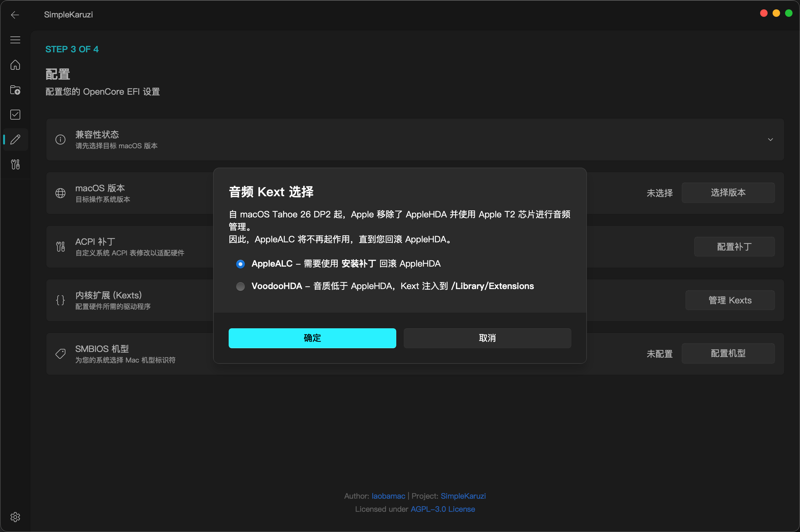Open the wrench tools sidebar icon
800x532 pixels.
(15, 164)
